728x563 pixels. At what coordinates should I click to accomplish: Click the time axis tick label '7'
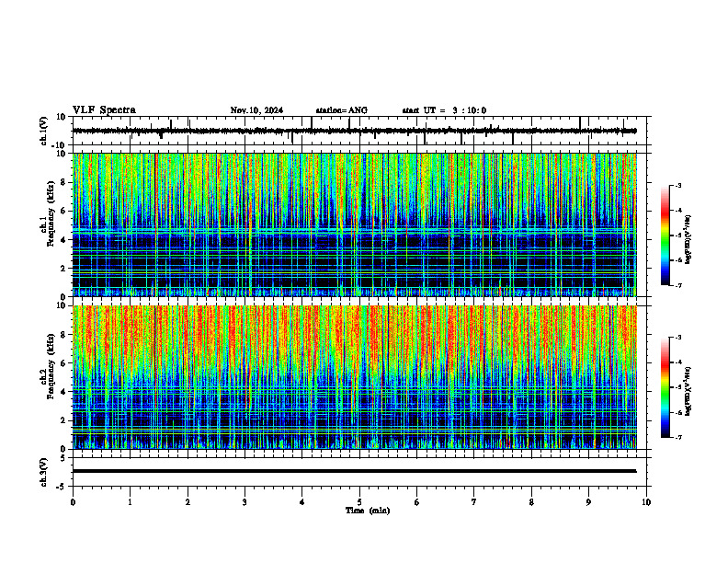(474, 502)
